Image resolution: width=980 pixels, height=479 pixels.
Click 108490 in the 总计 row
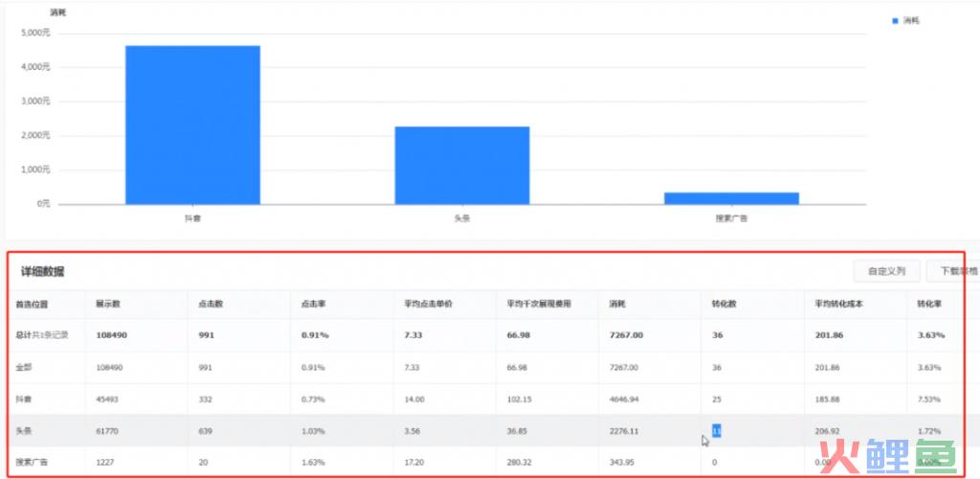111,335
